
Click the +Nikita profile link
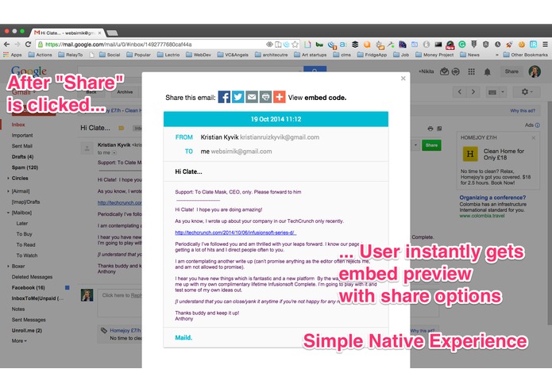pyautogui.click(x=426, y=71)
